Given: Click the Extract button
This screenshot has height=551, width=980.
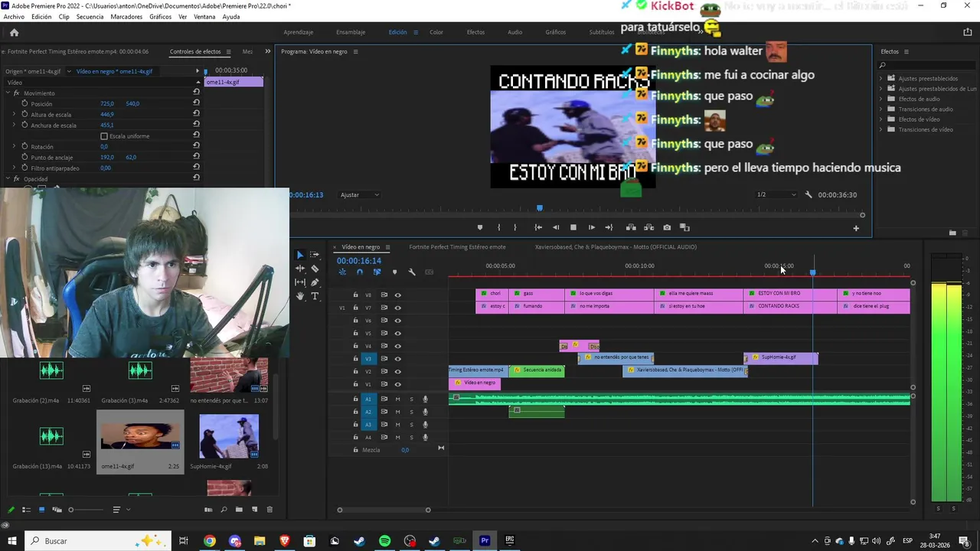Looking at the screenshot, I should 648,227.
